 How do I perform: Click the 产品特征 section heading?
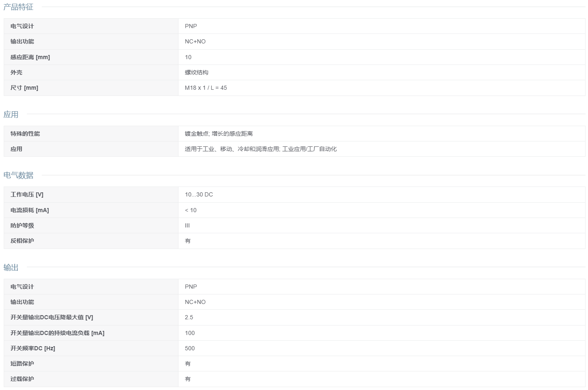[x=18, y=7]
